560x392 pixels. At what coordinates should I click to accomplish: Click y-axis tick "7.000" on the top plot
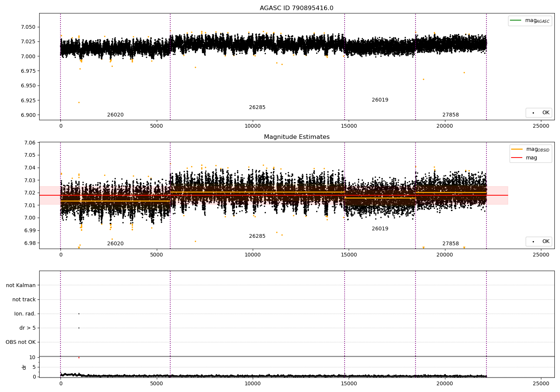click(x=28, y=56)
